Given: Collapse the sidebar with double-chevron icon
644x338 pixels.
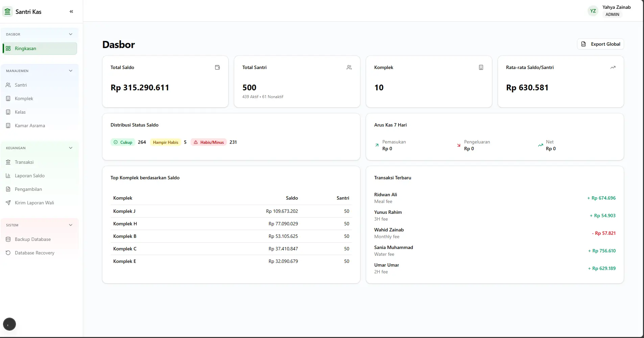Looking at the screenshot, I should (71, 12).
